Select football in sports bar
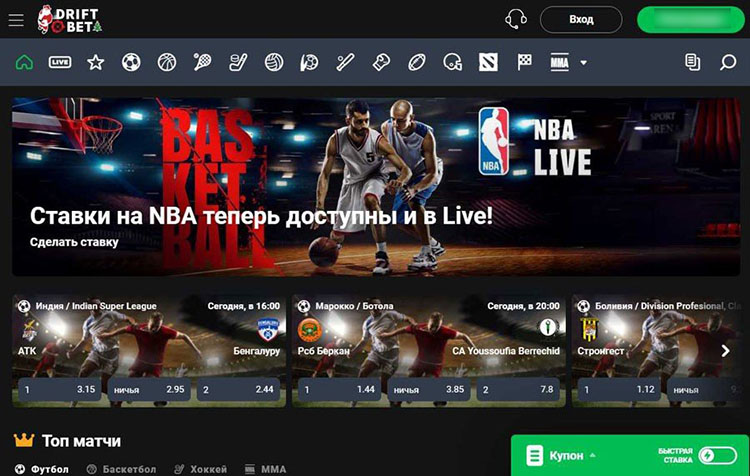 (x=131, y=62)
